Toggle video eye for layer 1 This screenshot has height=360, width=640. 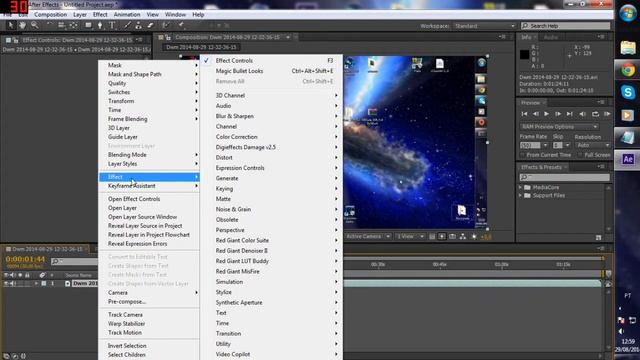pyautogui.click(x=6, y=283)
